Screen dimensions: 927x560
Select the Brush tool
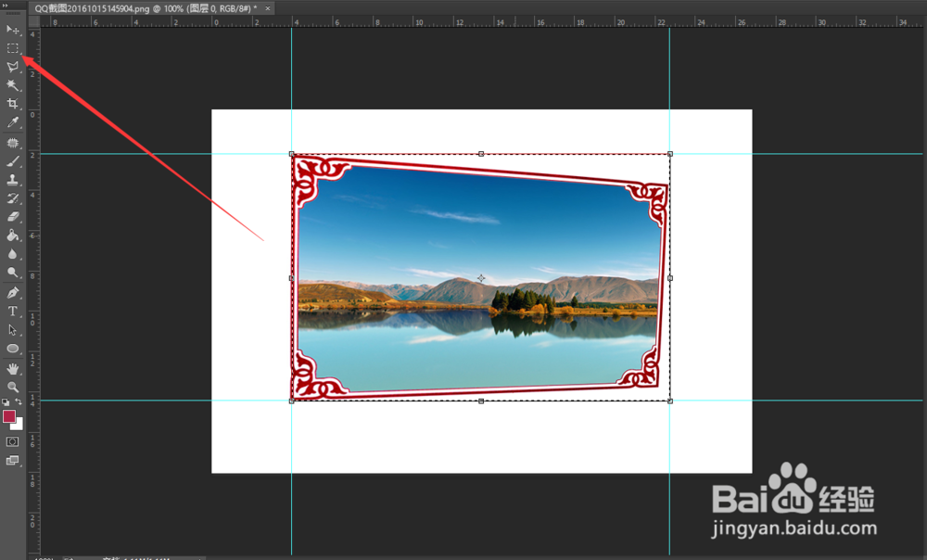point(12,161)
